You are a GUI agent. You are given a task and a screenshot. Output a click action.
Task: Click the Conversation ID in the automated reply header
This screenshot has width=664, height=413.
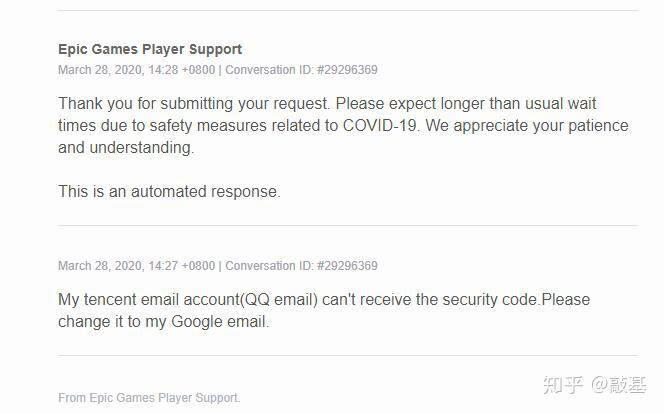point(301,70)
